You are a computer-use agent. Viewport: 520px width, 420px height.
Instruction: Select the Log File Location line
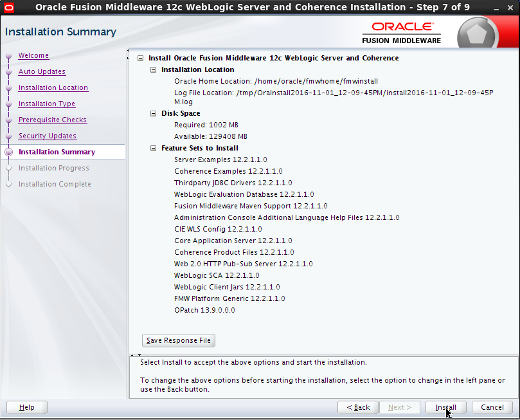tap(334, 97)
